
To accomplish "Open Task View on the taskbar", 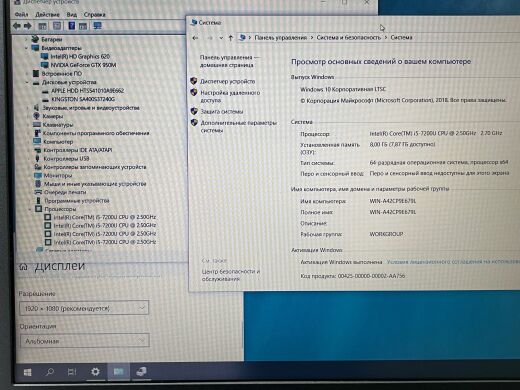I will click(x=72, y=372).
